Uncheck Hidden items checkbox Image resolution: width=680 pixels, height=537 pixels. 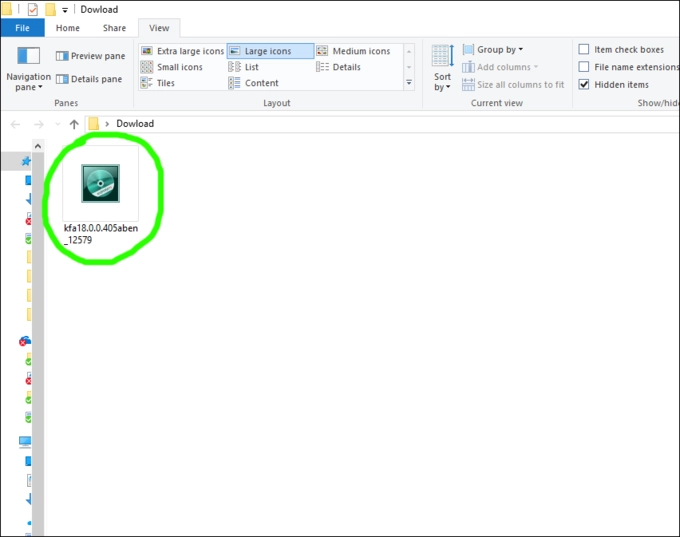coord(584,84)
